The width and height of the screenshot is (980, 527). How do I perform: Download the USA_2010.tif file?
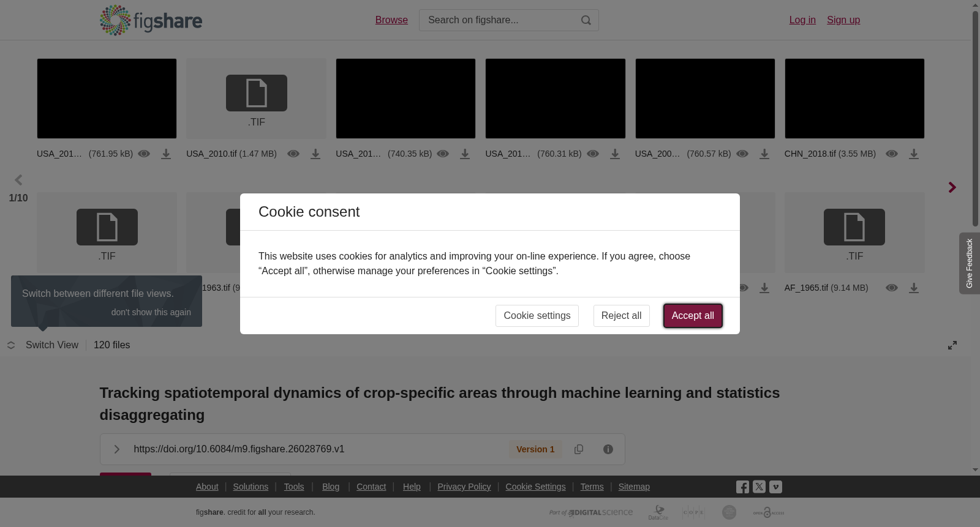tap(315, 154)
